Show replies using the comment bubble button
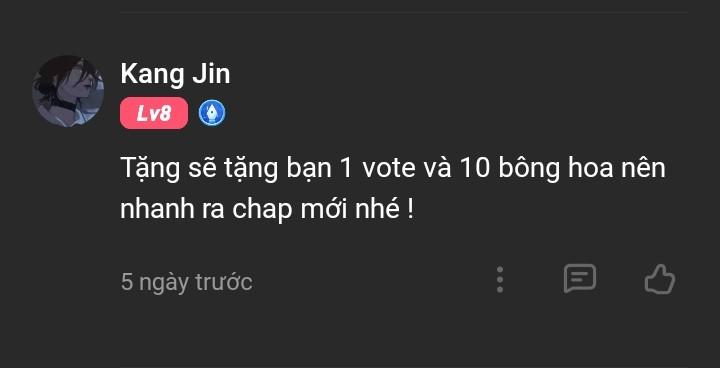 [580, 278]
